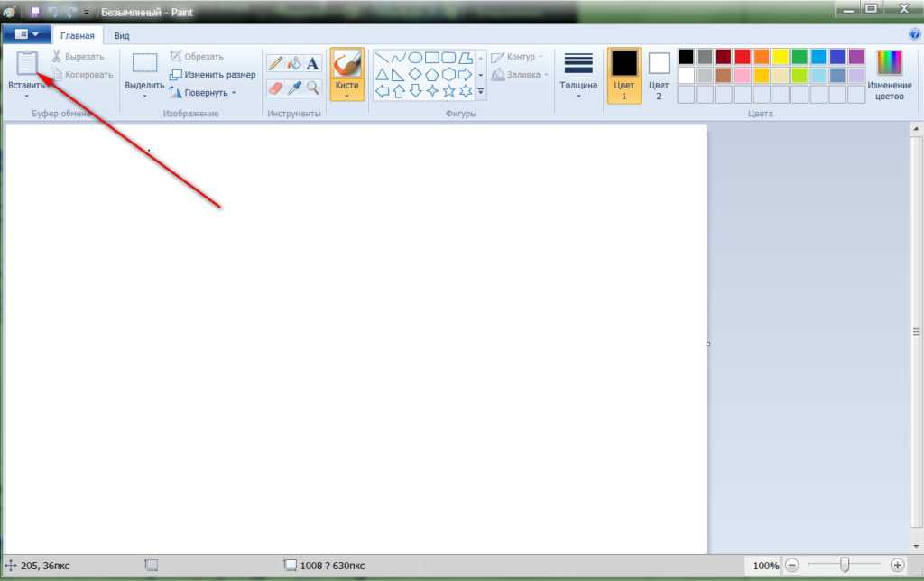Choose the Right triangle shape
Viewport: 924px width, 581px height.
pos(398,75)
